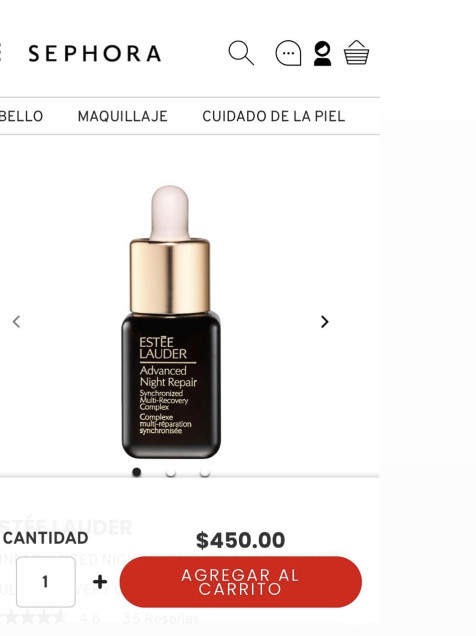Viewport: 476px width, 636px height.
Task: Go to the SEPHORA logo homepage
Action: 95,54
